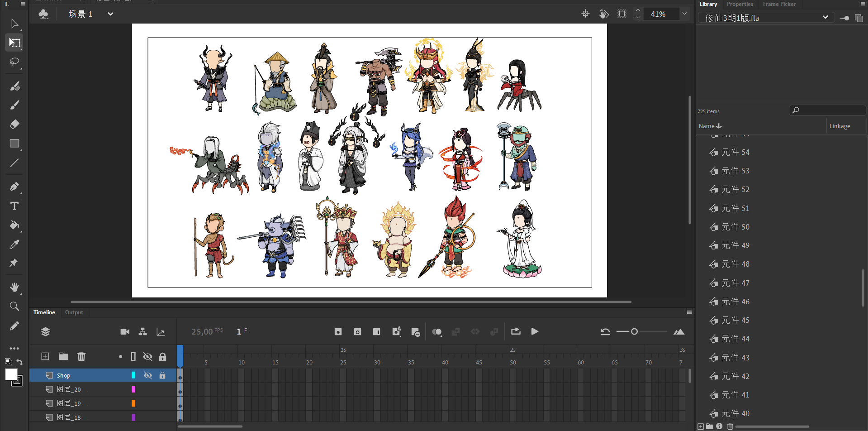Choose the Eraser tool
Image resolution: width=868 pixels, height=431 pixels.
[14, 124]
